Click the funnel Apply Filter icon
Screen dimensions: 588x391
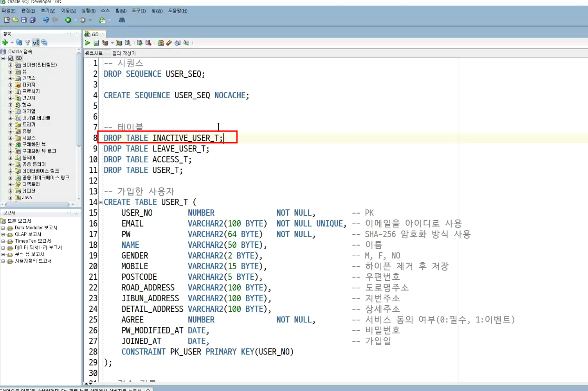[27, 42]
